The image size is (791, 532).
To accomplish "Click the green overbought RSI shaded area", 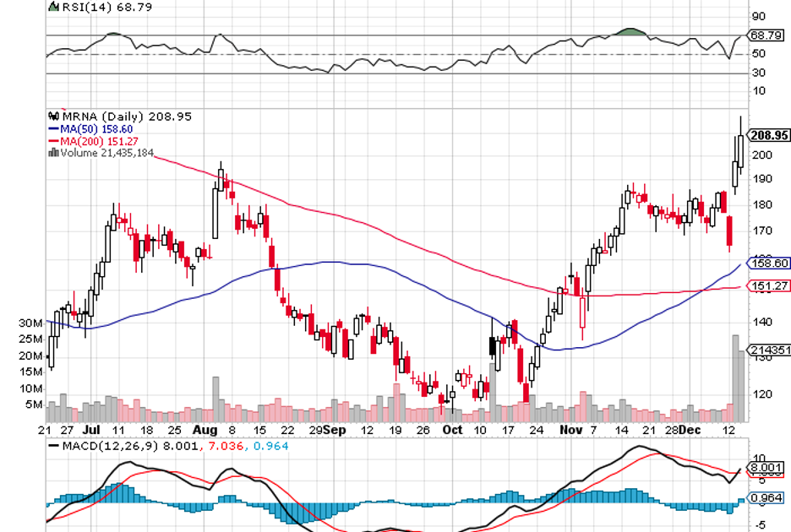I will click(x=631, y=32).
